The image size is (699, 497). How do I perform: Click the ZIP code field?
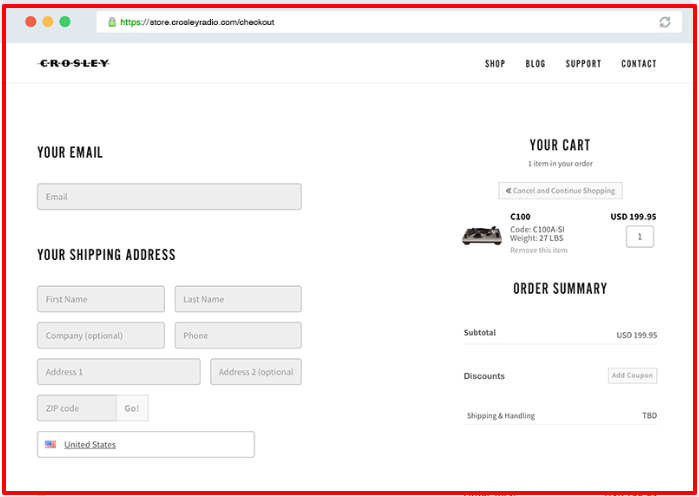[77, 408]
